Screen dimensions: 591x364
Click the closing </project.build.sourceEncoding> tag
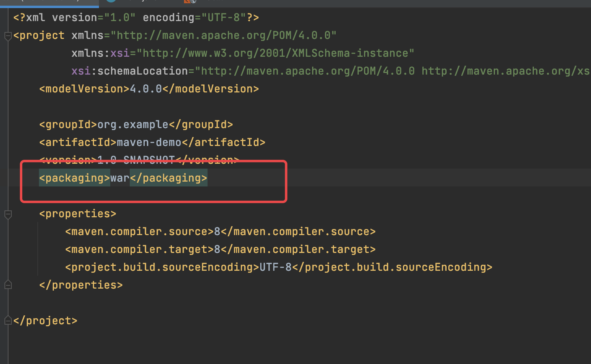tap(392, 268)
